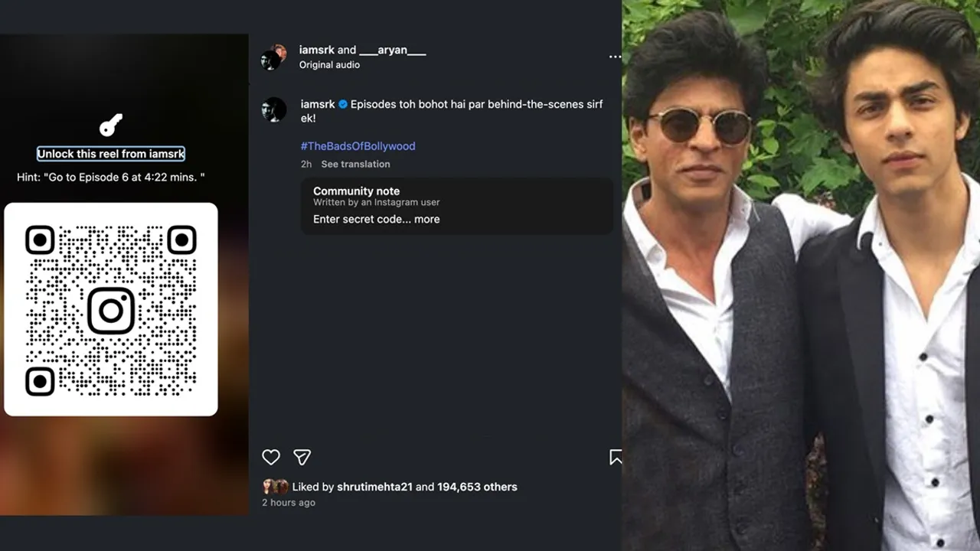Open the profile avatar beside the caption
Image resolution: width=980 pixels, height=551 pixels.
click(273, 110)
